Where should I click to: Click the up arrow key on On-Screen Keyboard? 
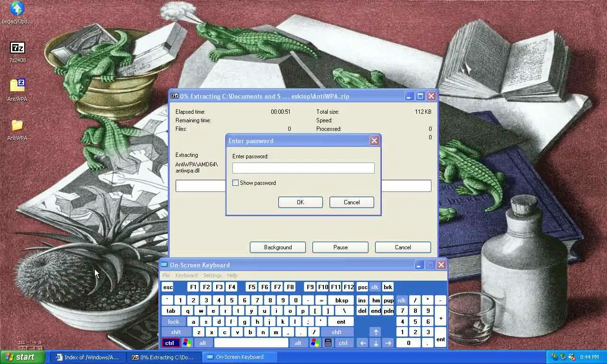coord(376,332)
